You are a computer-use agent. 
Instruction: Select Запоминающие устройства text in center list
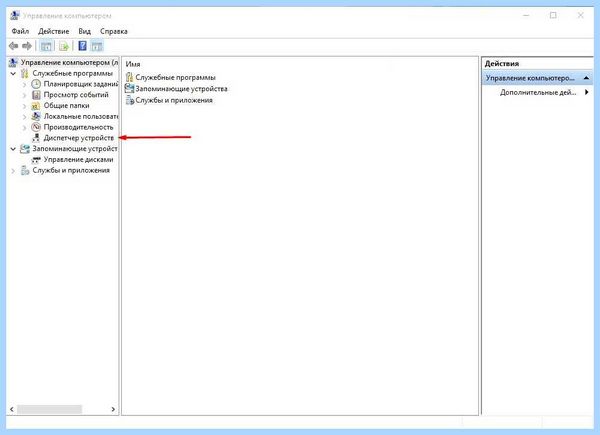(181, 89)
